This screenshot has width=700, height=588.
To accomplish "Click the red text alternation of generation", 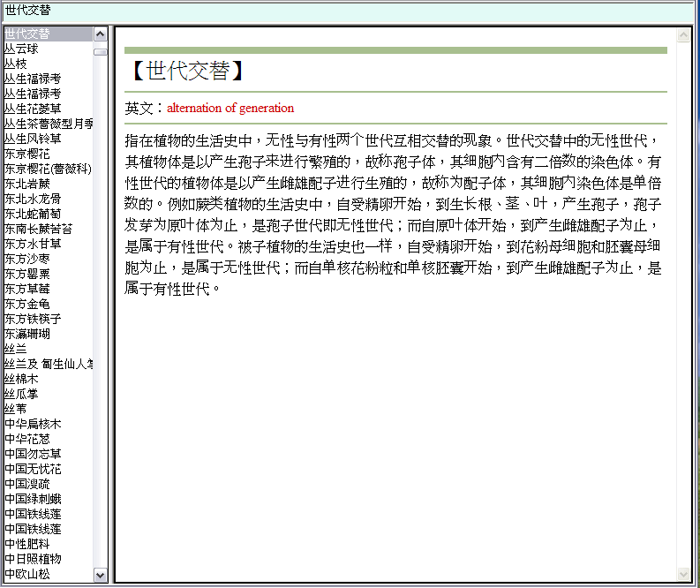I will [230, 108].
